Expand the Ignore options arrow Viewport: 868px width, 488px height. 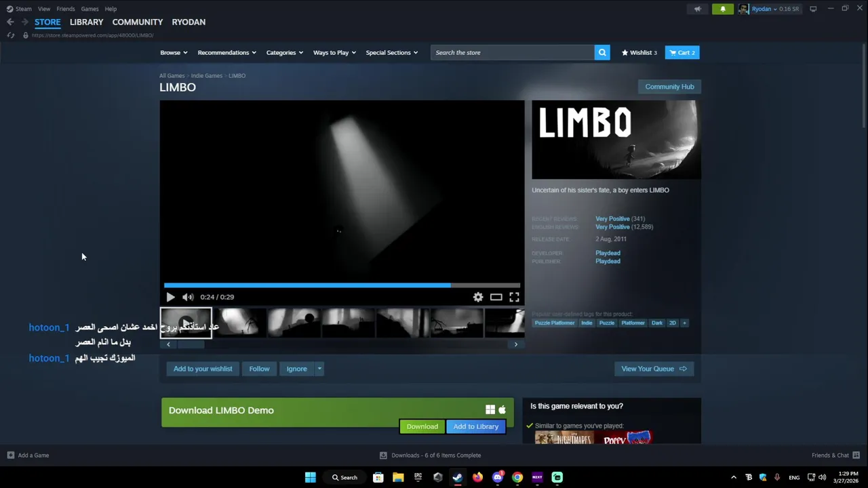click(x=319, y=369)
